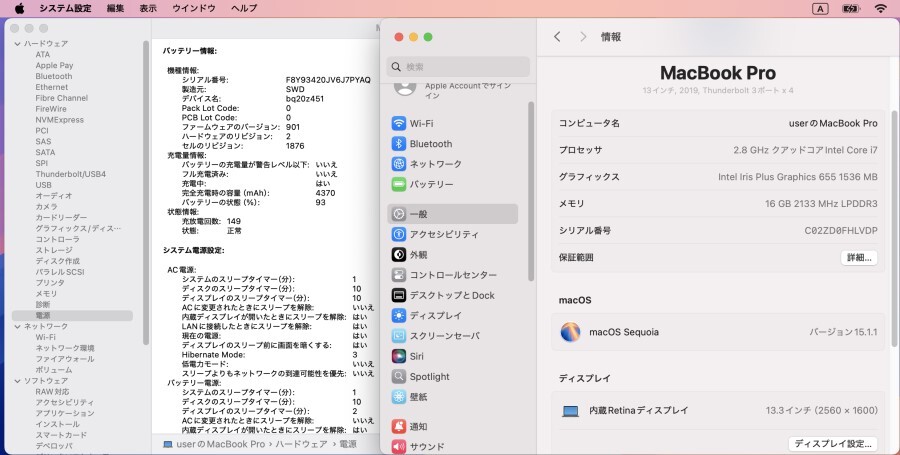Open the スクリーンセーバ icon

(398, 336)
